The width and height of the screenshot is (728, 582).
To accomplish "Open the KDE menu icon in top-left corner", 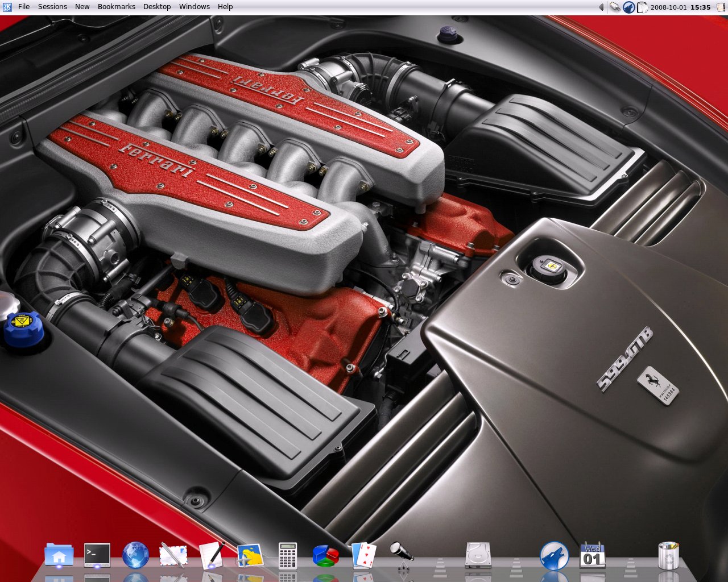I will (7, 7).
